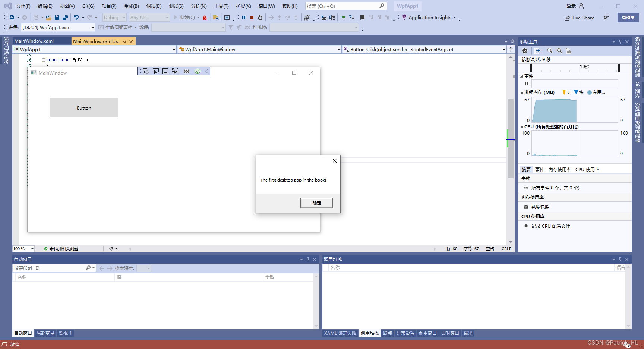Open the 内存使用率 diagnostics tab
This screenshot has height=349, width=644.
tap(560, 170)
